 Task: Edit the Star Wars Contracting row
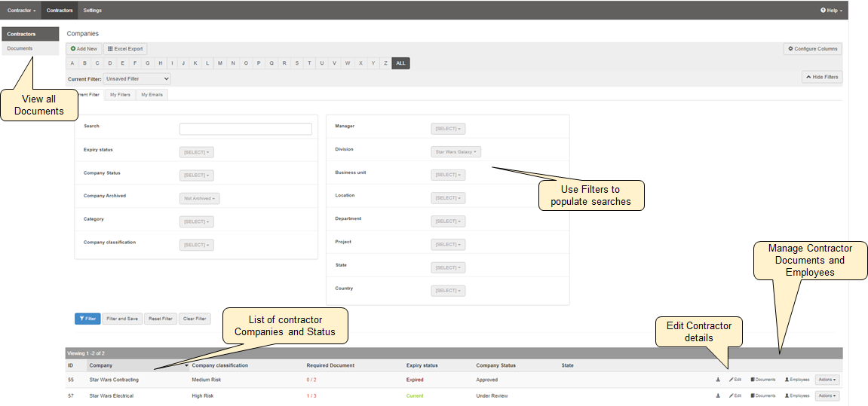coord(735,380)
